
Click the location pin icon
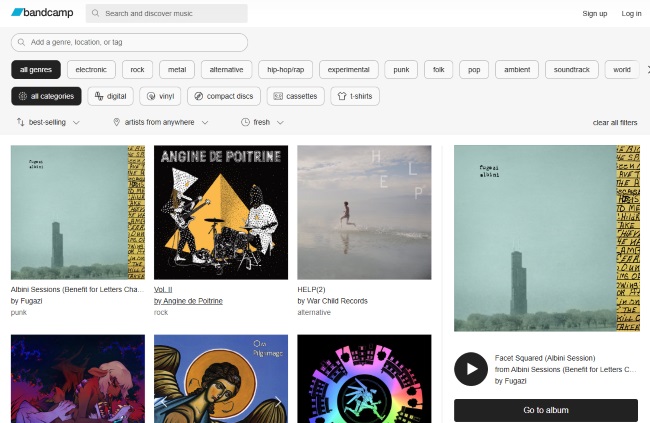point(116,122)
